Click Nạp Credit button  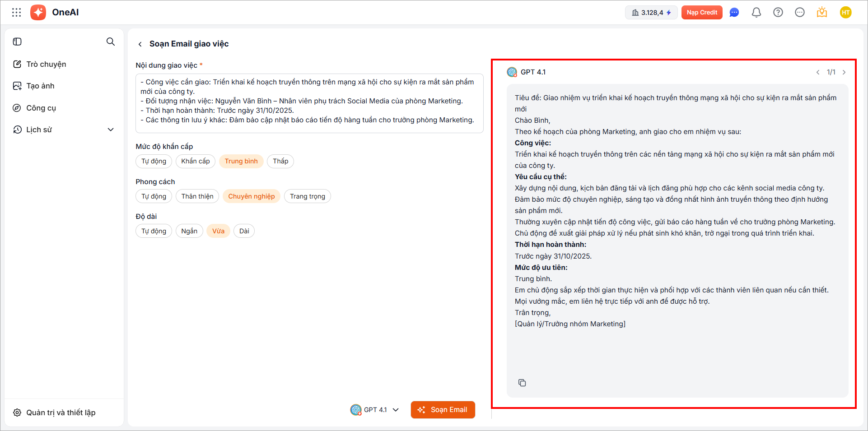pyautogui.click(x=702, y=13)
